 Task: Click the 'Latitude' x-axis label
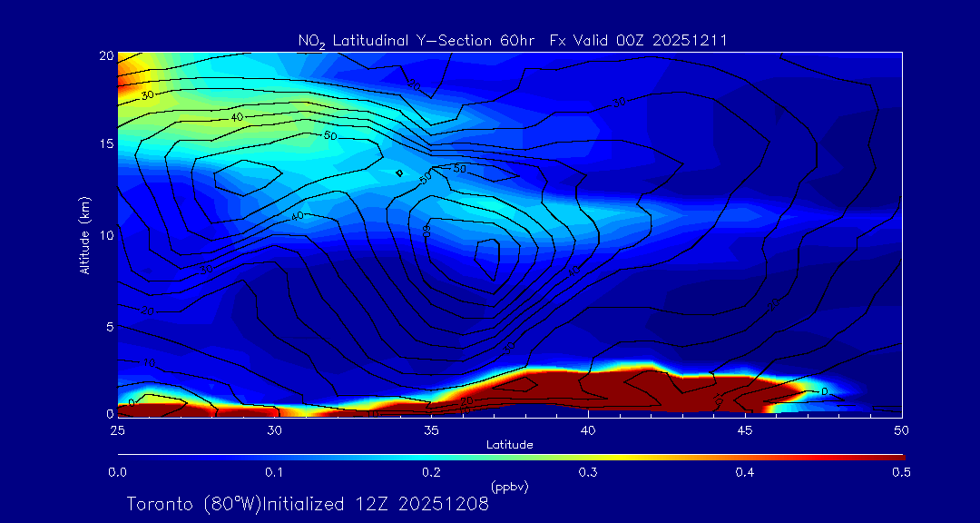509,444
